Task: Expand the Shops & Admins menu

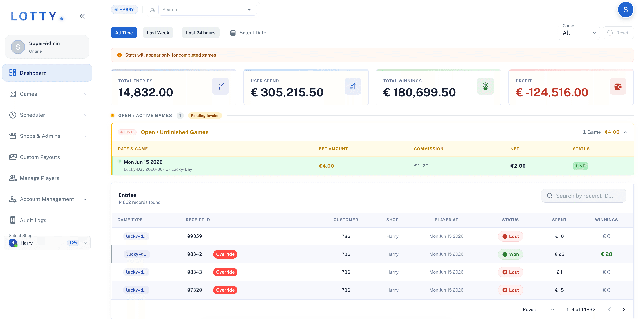Action: 47,136
